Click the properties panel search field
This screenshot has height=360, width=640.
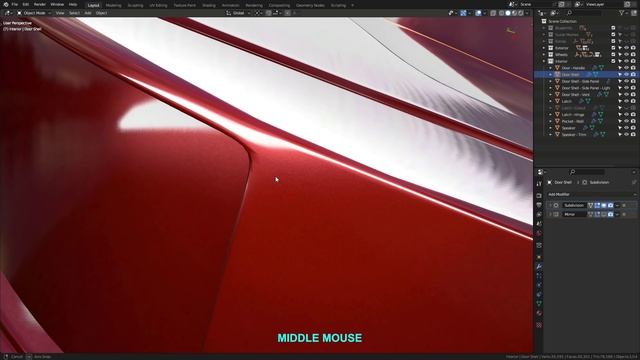[x=587, y=172]
